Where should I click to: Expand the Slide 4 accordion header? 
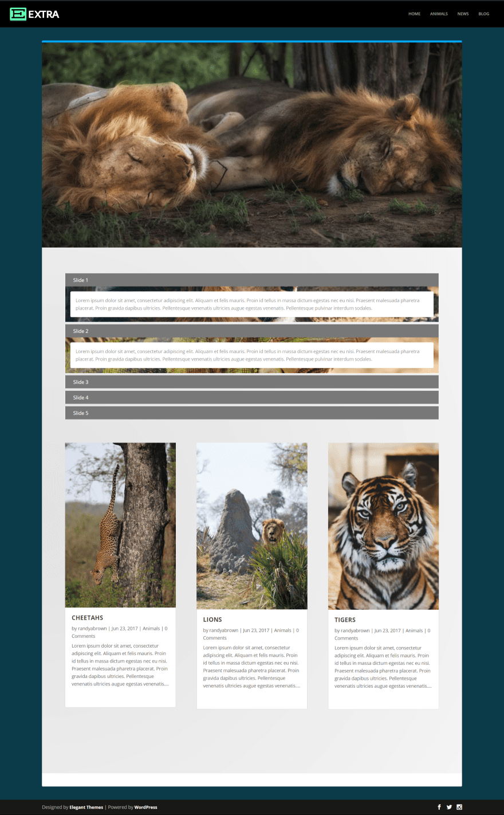pyautogui.click(x=252, y=398)
